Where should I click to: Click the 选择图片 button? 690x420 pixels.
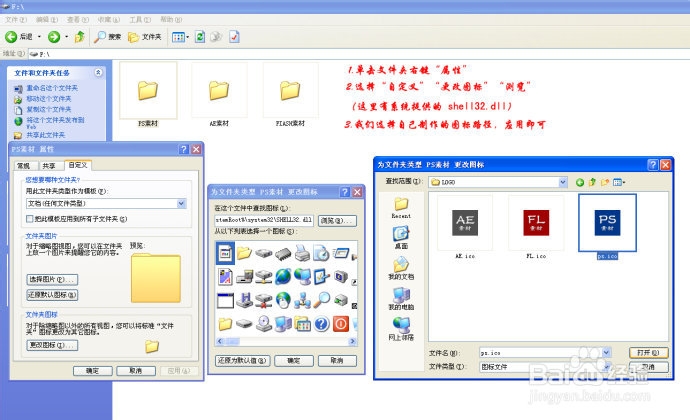(x=52, y=279)
